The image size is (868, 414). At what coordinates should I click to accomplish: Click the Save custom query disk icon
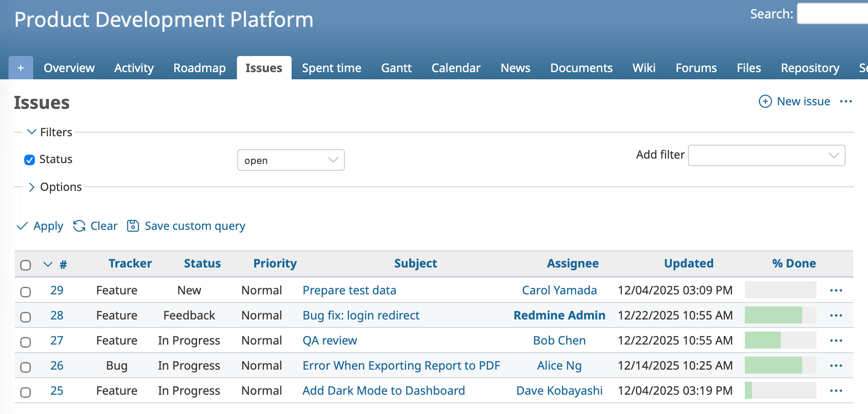click(133, 226)
